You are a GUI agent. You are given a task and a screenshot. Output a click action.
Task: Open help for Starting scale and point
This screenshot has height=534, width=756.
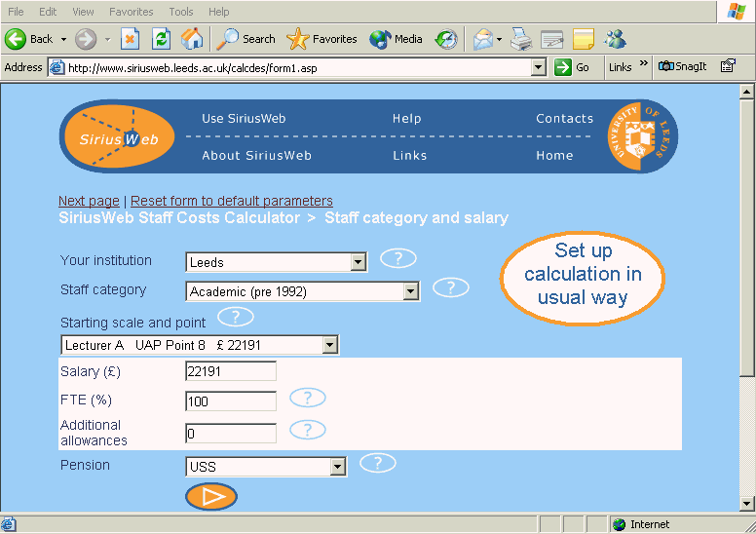236,317
